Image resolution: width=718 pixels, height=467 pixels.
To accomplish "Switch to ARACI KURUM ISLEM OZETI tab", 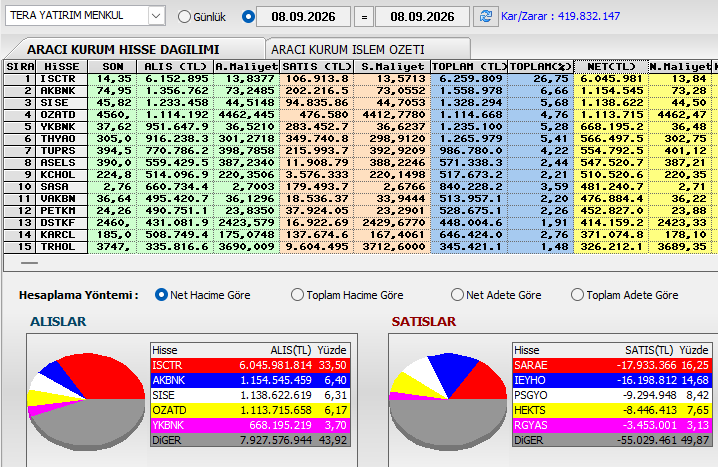I will [x=348, y=49].
